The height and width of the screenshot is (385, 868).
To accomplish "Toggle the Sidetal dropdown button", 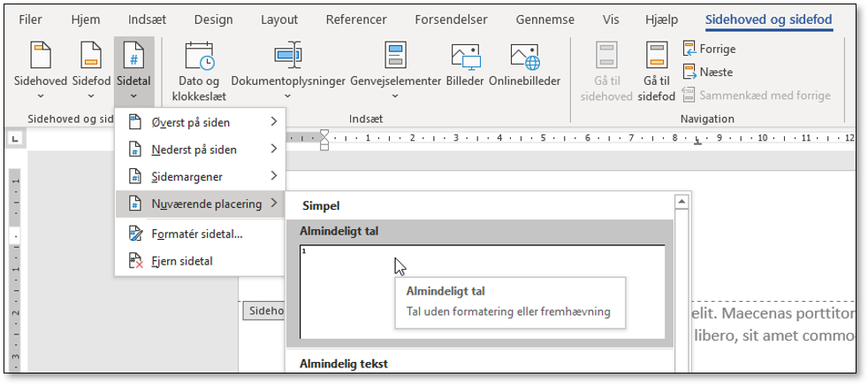I will (134, 71).
